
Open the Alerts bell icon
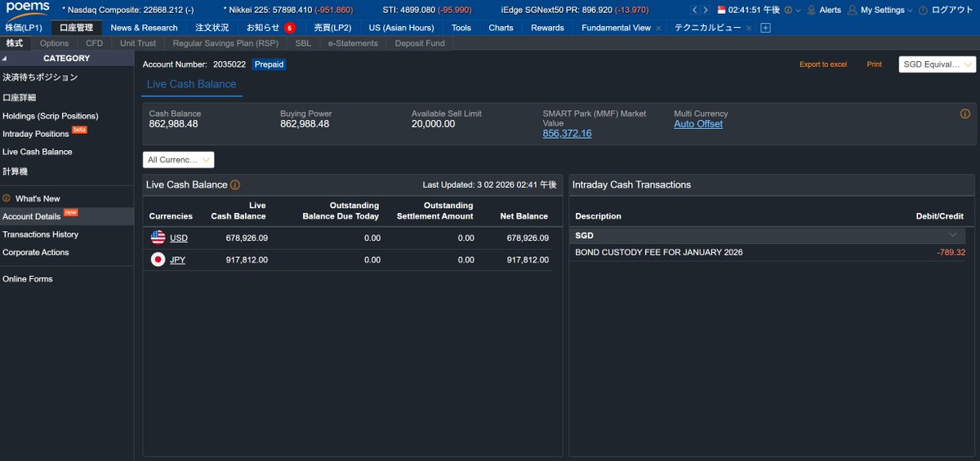coord(811,10)
